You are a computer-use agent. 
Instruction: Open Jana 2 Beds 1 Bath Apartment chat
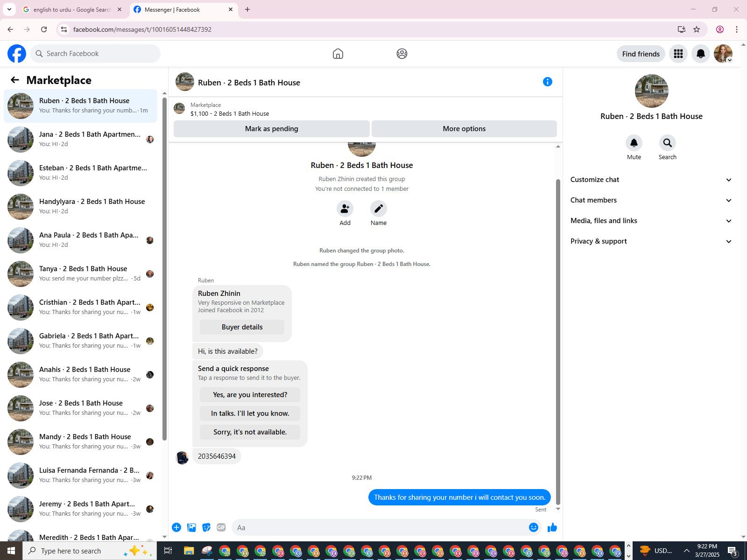tap(80, 139)
